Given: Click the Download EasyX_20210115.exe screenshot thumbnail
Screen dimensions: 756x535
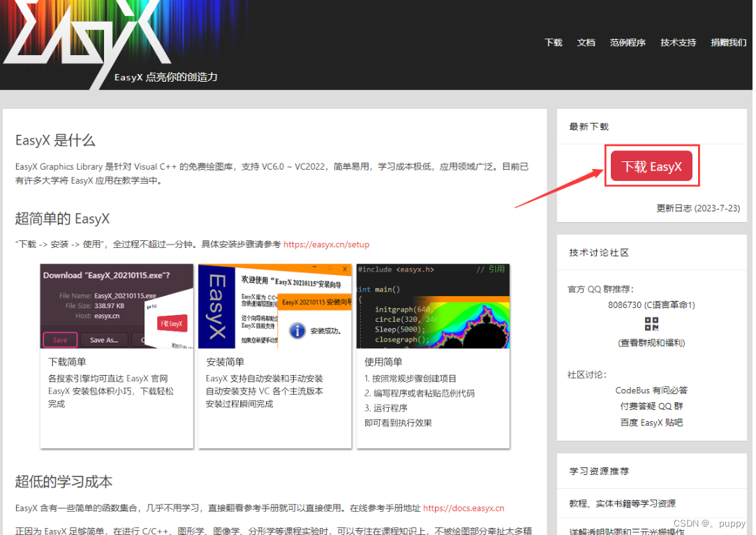Looking at the screenshot, I should coord(117,306).
